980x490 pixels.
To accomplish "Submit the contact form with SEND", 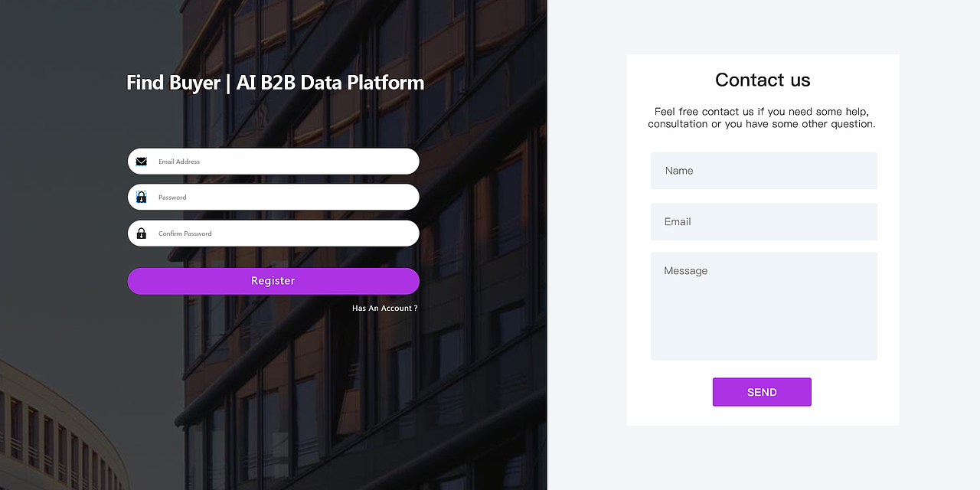I will point(762,392).
